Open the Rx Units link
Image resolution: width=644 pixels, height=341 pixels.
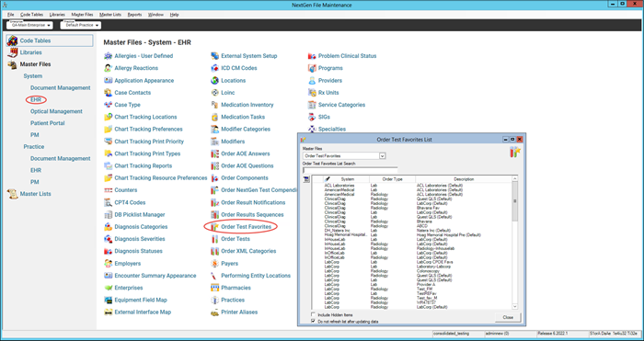[328, 93]
